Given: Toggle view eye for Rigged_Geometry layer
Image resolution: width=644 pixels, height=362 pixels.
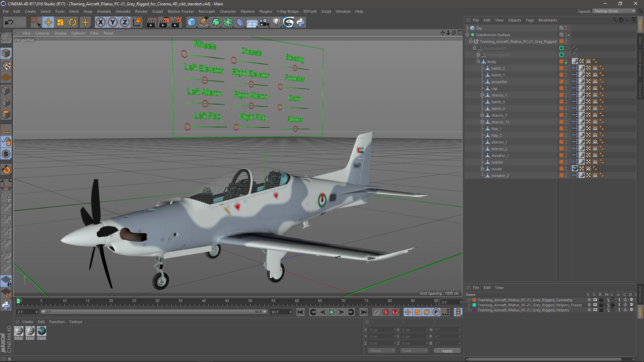Looking at the screenshot, I should click(595, 300).
